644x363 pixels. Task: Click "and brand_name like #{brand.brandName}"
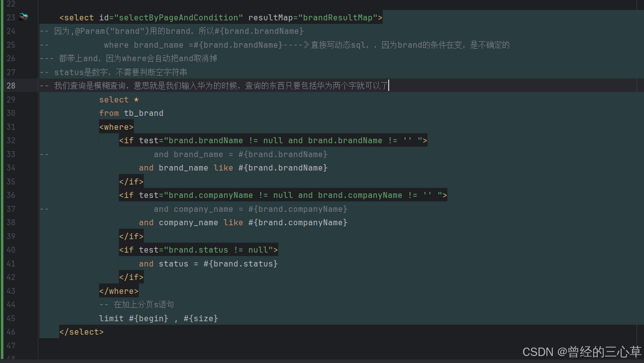[233, 168]
